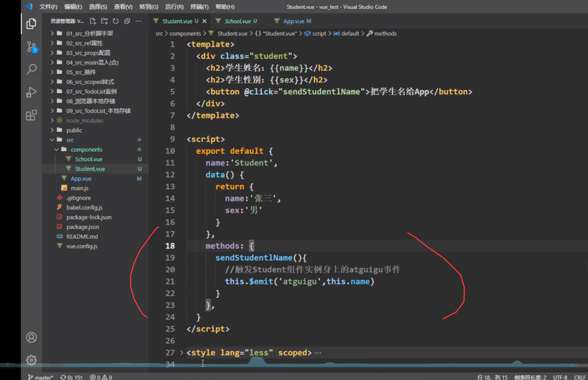Open the 选择(S) menu

pos(98,7)
